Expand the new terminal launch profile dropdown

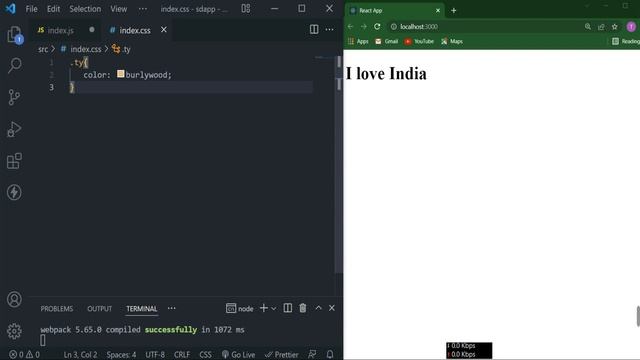click(274, 309)
